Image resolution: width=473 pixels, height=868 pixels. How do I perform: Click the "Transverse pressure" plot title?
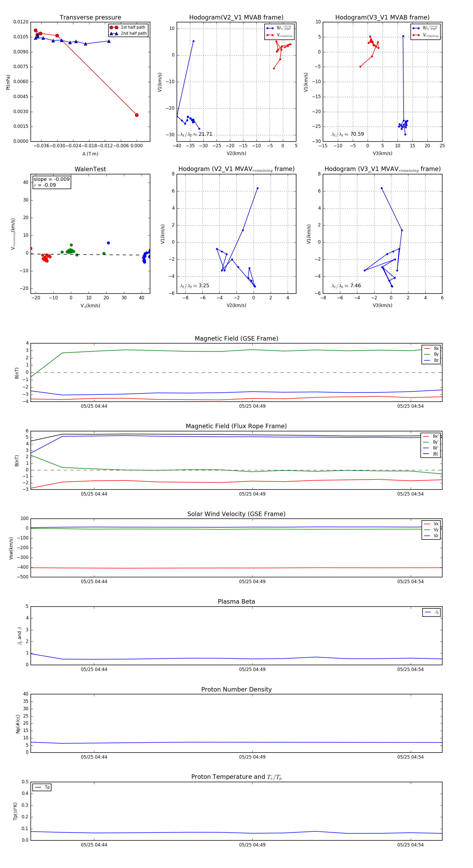(x=90, y=18)
